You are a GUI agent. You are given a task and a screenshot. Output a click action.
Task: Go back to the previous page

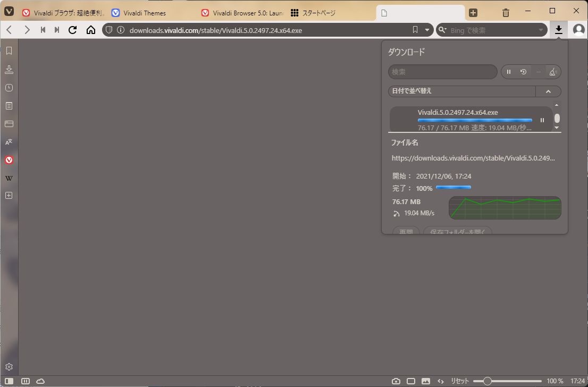(x=10, y=30)
